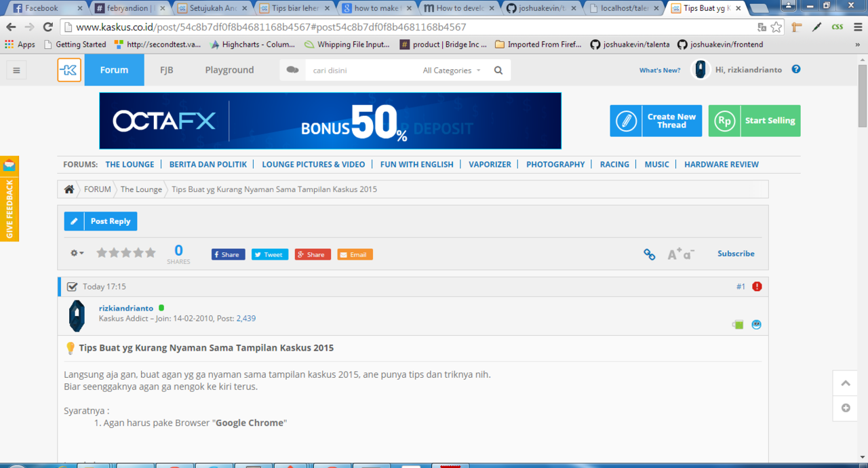The image size is (868, 468).
Task: Subscribe to the thread
Action: point(736,253)
